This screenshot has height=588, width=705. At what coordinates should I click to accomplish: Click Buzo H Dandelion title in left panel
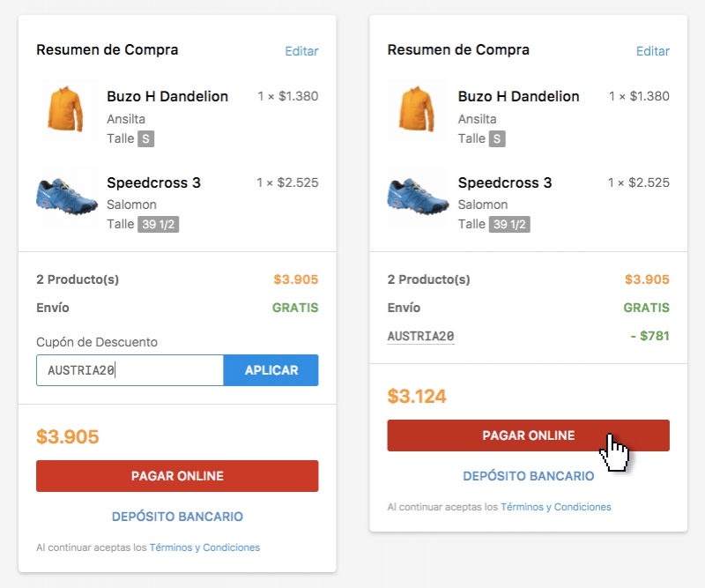(x=167, y=96)
